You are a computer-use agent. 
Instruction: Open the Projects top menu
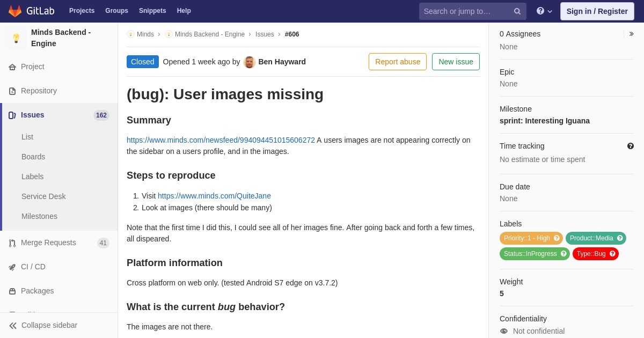[x=82, y=11]
